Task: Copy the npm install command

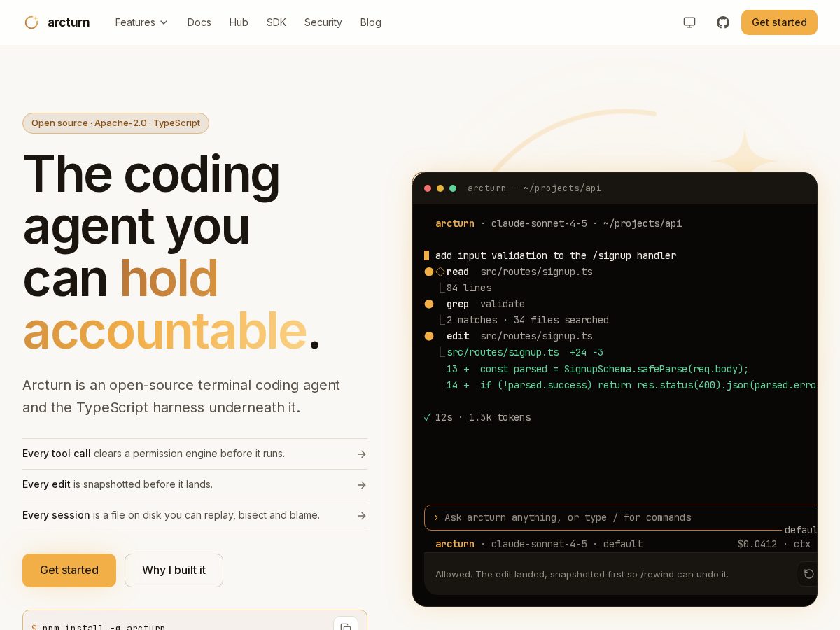Action: (x=346, y=626)
